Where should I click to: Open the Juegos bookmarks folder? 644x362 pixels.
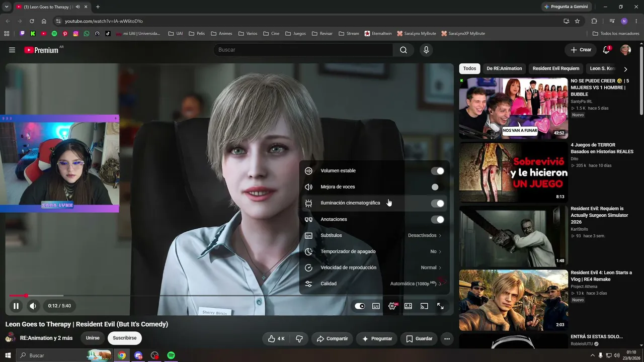pos(295,34)
